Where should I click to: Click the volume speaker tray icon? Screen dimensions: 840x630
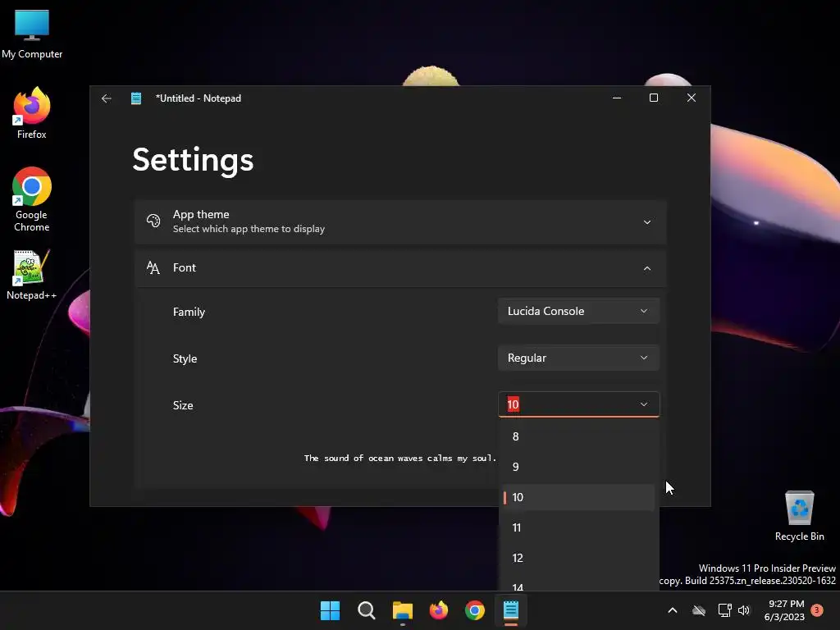point(744,610)
